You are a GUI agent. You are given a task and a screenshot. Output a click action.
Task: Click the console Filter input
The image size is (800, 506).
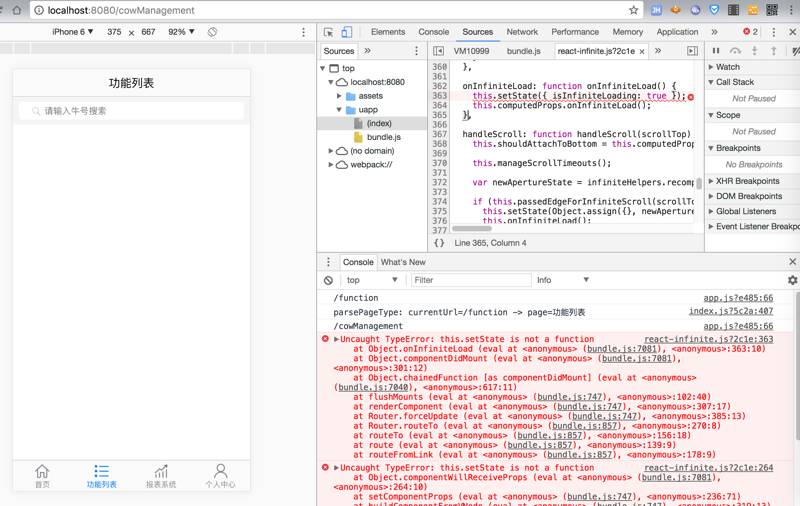471,280
